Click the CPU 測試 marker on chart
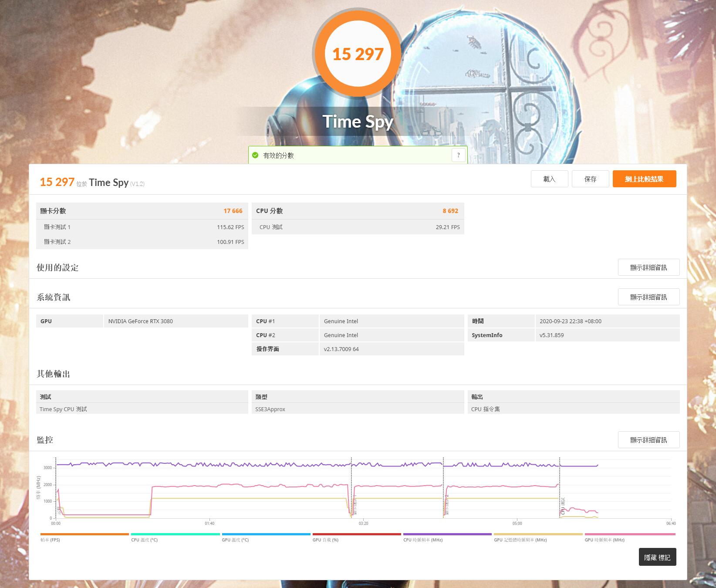 pos(563,506)
